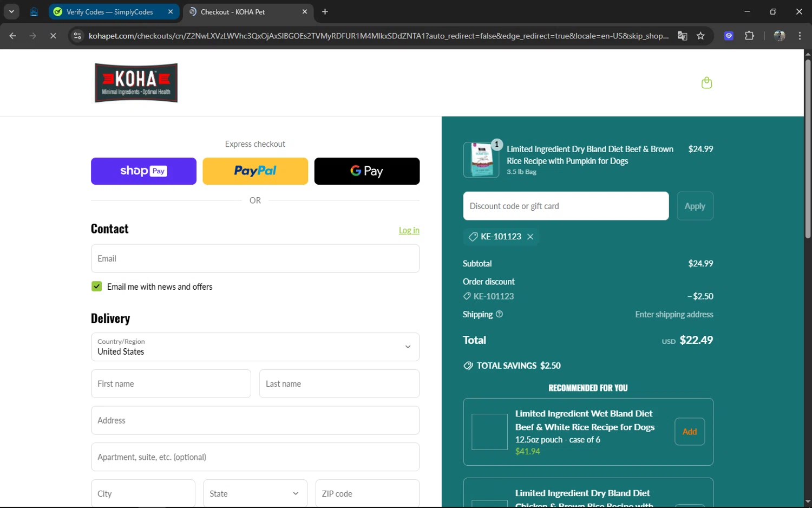Click the KOHA logo

[x=136, y=82]
